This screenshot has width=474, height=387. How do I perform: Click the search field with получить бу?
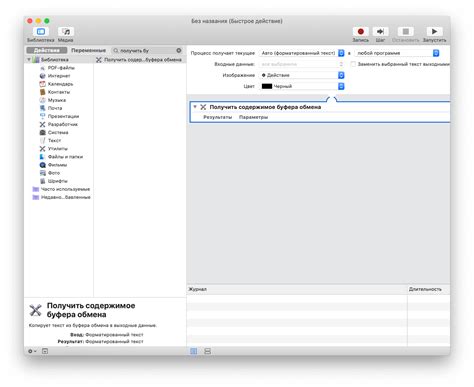147,51
